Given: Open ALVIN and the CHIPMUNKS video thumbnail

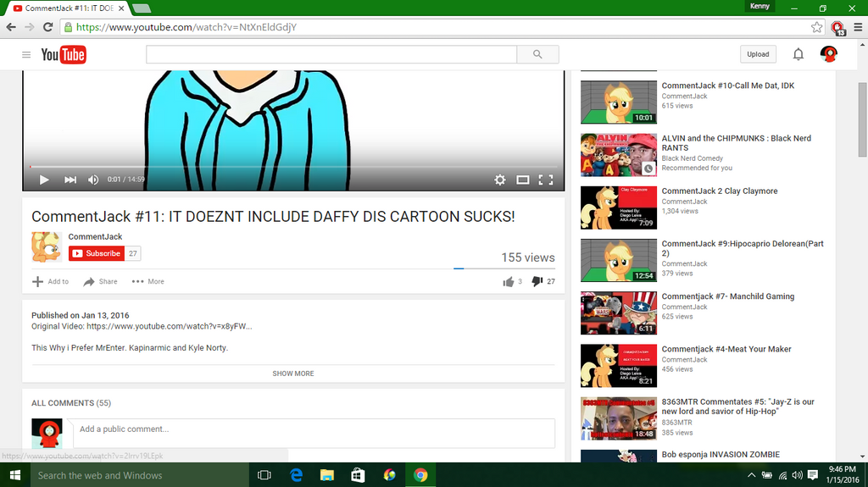Looking at the screenshot, I should tap(618, 155).
